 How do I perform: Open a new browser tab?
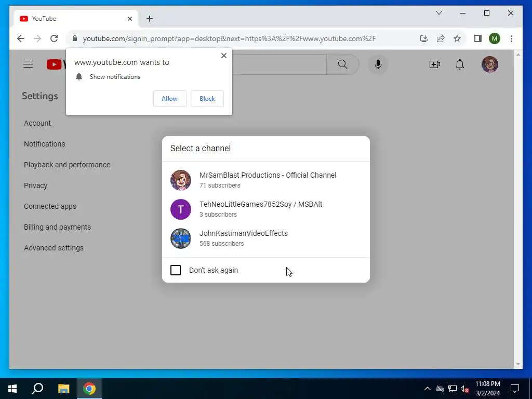150,19
